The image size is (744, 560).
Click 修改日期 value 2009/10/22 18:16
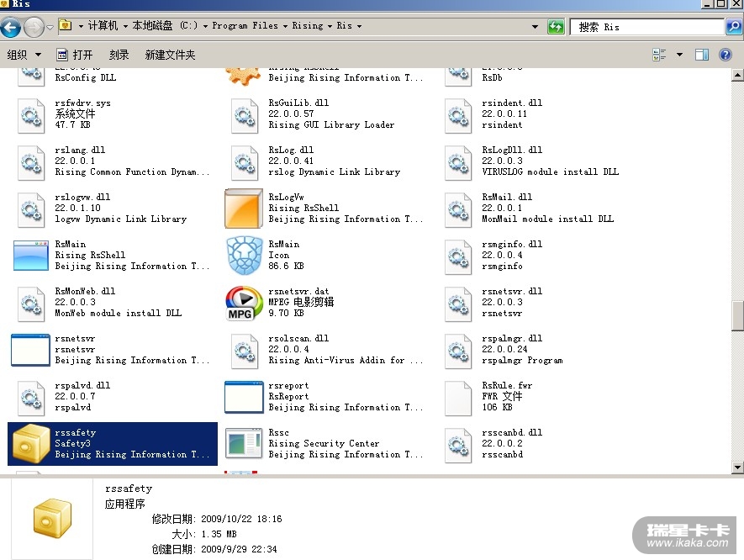(x=241, y=519)
